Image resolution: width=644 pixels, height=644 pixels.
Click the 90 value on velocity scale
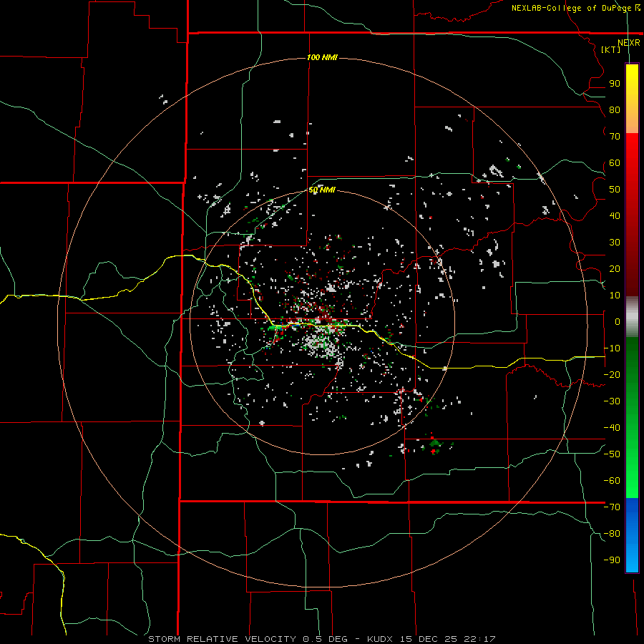(615, 84)
